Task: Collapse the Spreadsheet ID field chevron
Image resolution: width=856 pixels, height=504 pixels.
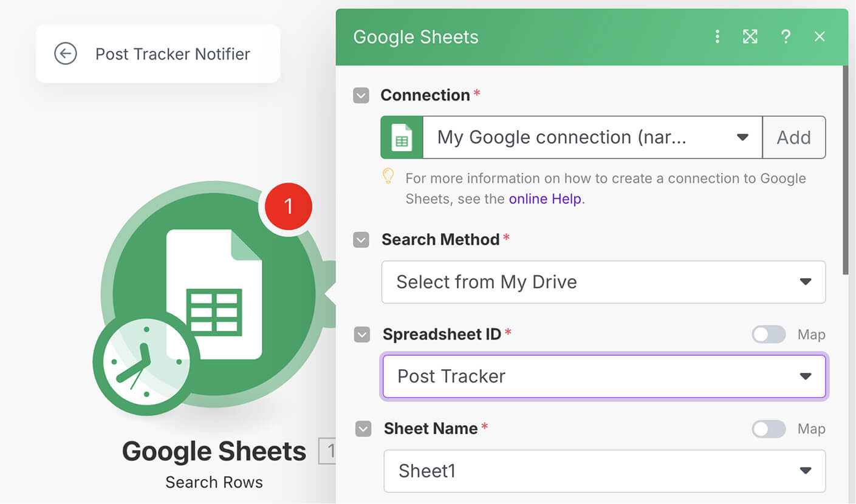Action: tap(362, 335)
